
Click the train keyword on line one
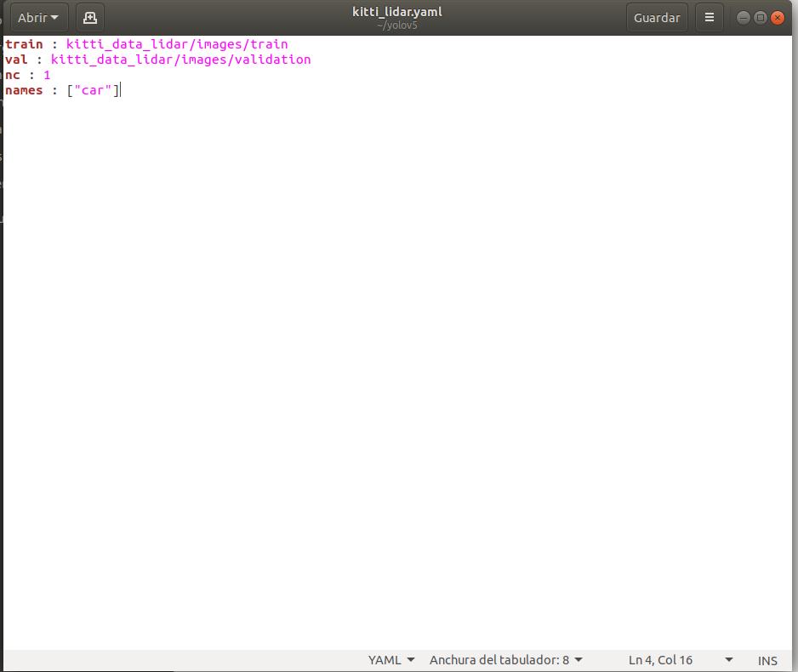click(23, 43)
